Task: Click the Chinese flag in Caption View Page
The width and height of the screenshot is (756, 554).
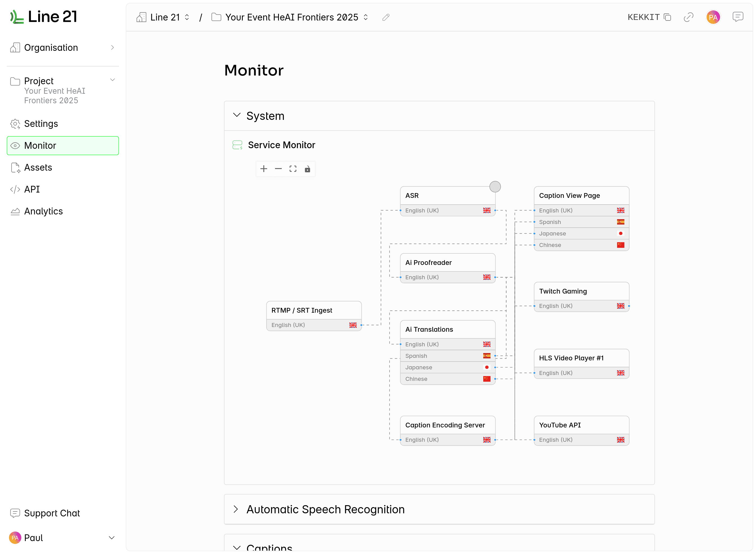Action: click(620, 245)
